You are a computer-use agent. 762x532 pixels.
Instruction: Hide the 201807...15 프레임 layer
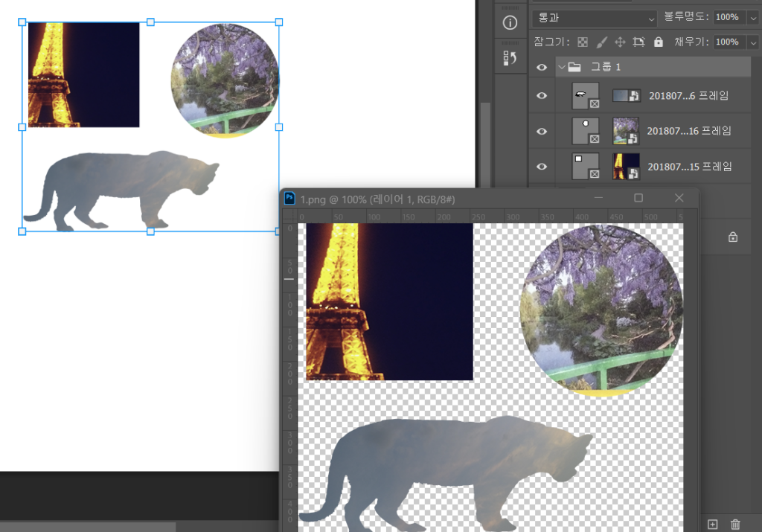pos(542,166)
